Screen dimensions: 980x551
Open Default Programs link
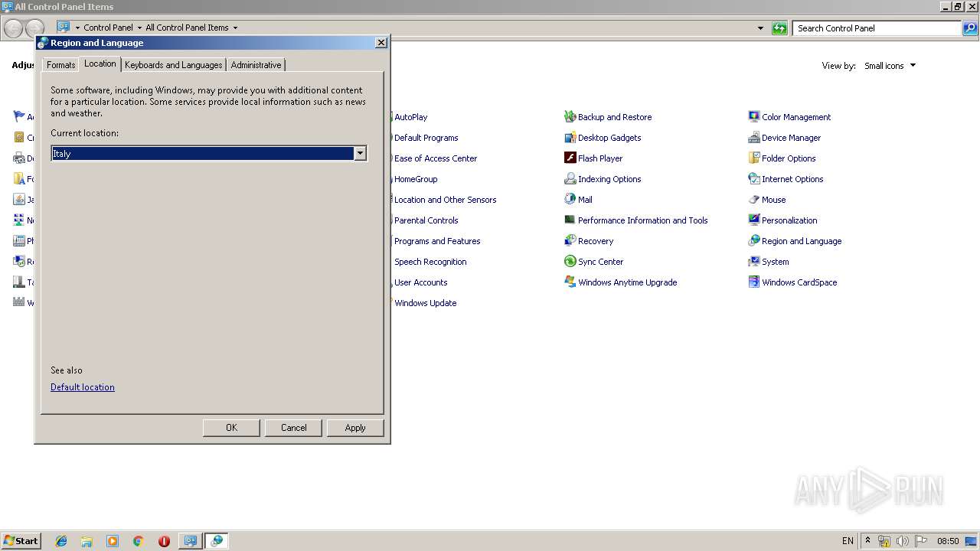coord(426,138)
